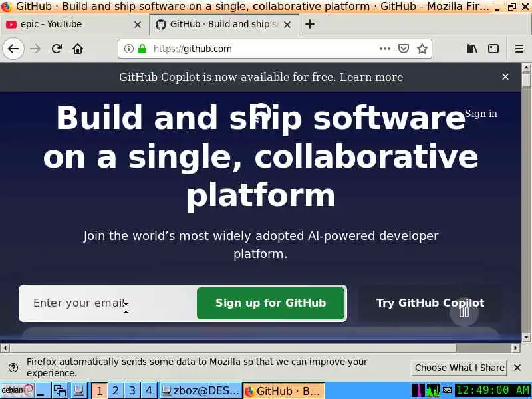Follow the Learn more Copilot link
This screenshot has height=399, width=532.
[x=372, y=77]
